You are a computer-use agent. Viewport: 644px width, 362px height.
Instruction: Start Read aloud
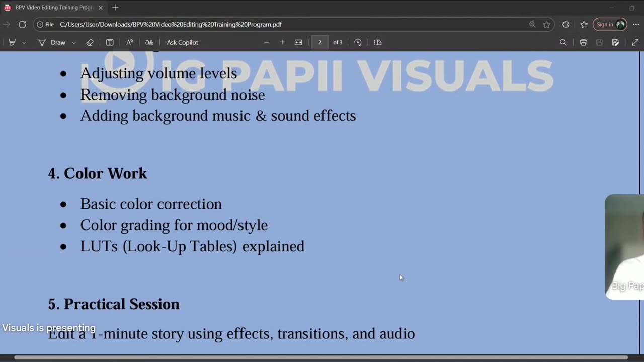(130, 43)
